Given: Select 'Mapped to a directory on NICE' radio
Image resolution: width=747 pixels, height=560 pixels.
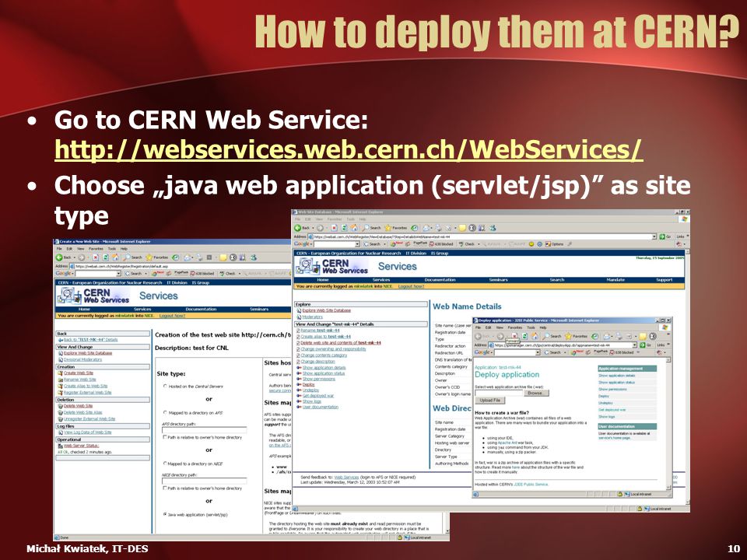Looking at the screenshot, I should (165, 464).
